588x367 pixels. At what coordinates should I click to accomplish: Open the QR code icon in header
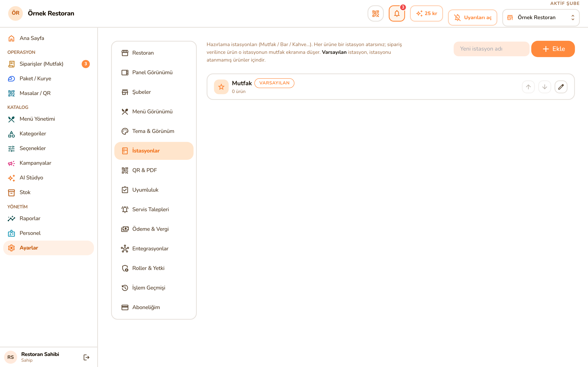pyautogui.click(x=375, y=14)
